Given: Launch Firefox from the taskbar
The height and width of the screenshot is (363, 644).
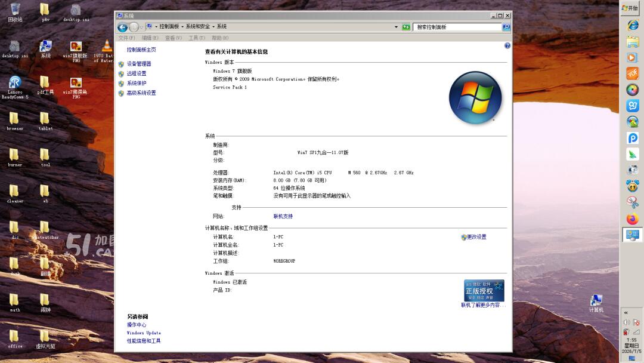Looking at the screenshot, I should (633, 219).
